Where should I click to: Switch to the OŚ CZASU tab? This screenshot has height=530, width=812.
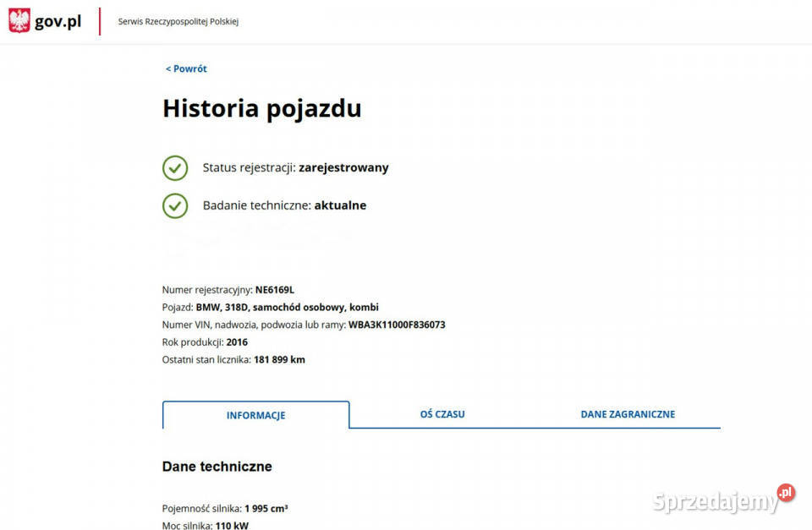pos(442,414)
